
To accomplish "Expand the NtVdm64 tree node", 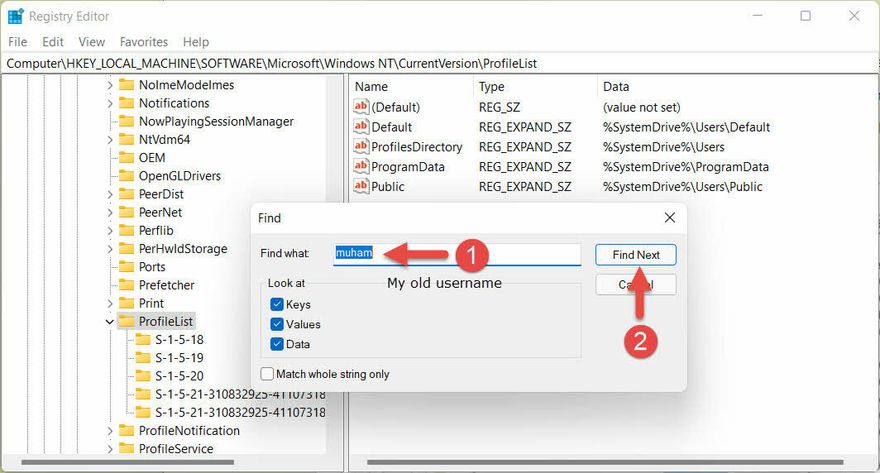I will pos(110,140).
